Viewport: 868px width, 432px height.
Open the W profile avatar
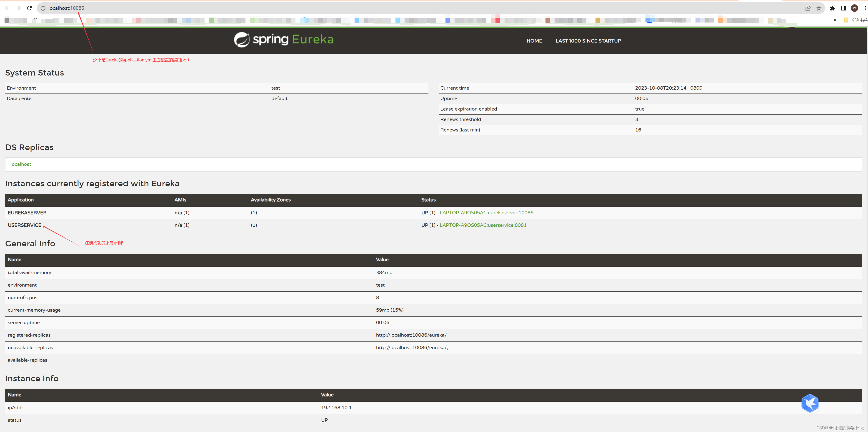(854, 8)
